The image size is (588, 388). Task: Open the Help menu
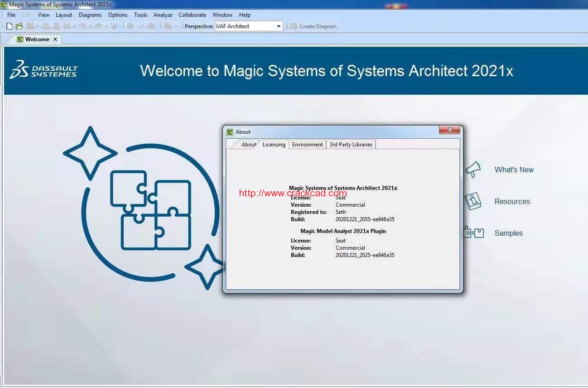pyautogui.click(x=245, y=15)
